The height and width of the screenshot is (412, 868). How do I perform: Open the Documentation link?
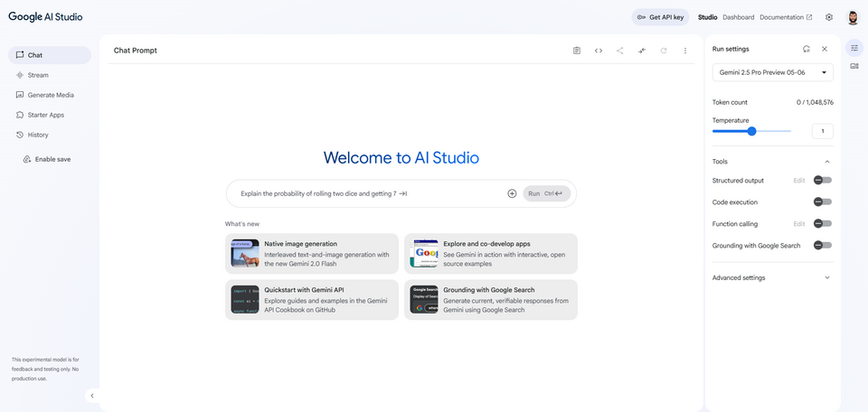click(x=786, y=17)
